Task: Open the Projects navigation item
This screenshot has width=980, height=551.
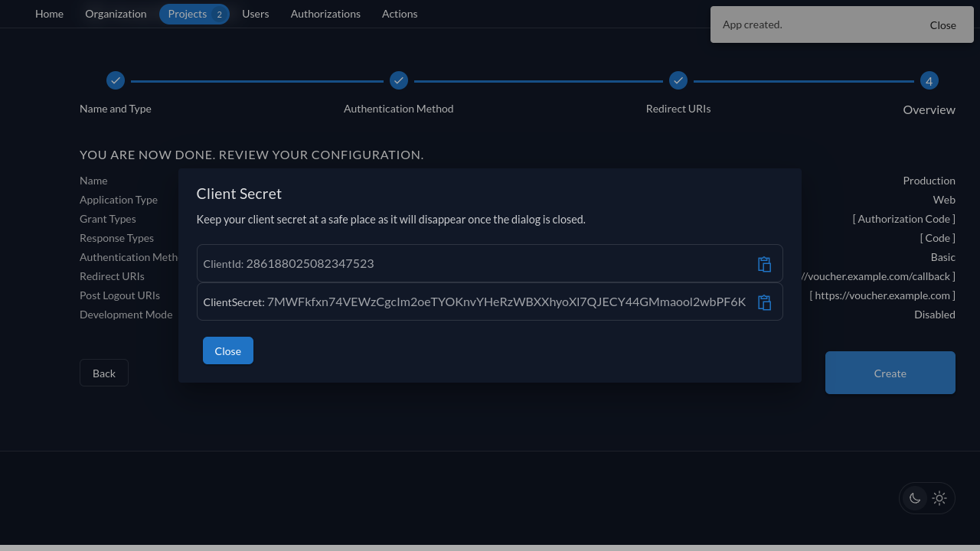Action: click(187, 14)
